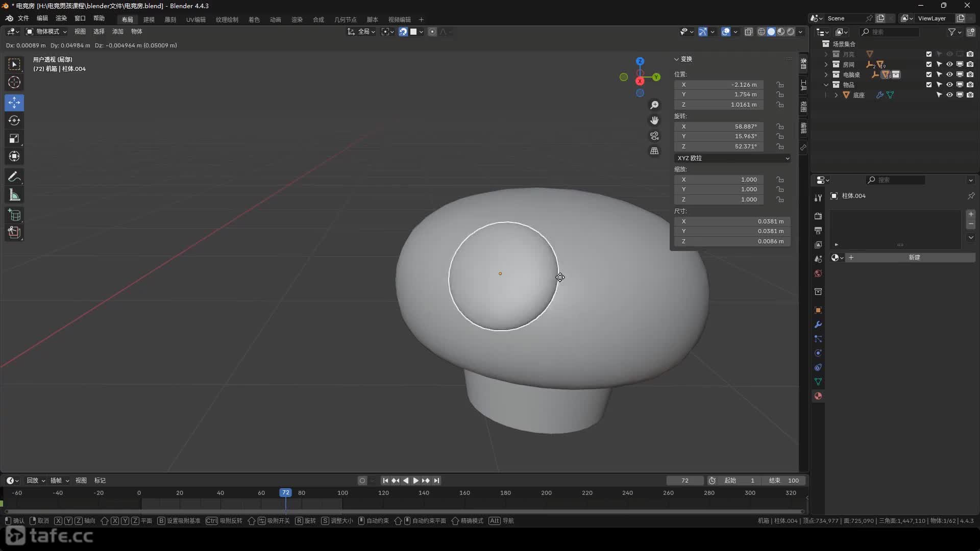Open the 文件 menu
This screenshot has width=980, height=551.
[23, 18]
